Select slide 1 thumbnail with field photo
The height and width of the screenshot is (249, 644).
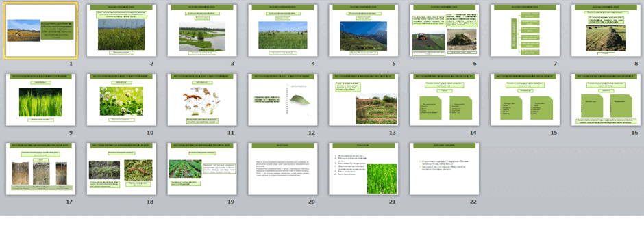tap(40, 30)
